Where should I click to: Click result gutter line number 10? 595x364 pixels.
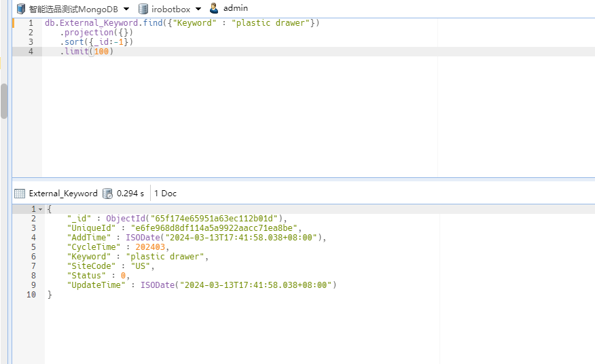point(31,295)
